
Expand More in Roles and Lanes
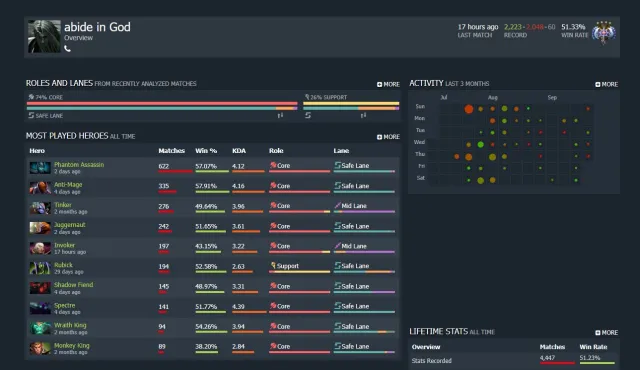[388, 84]
